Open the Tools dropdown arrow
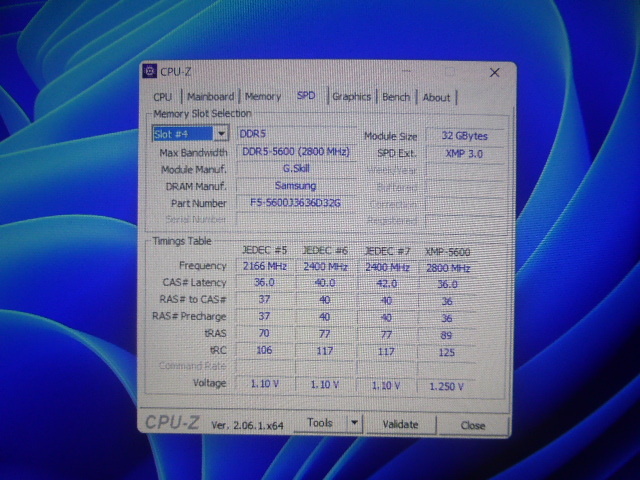Image resolution: width=640 pixels, height=480 pixels. (x=354, y=423)
